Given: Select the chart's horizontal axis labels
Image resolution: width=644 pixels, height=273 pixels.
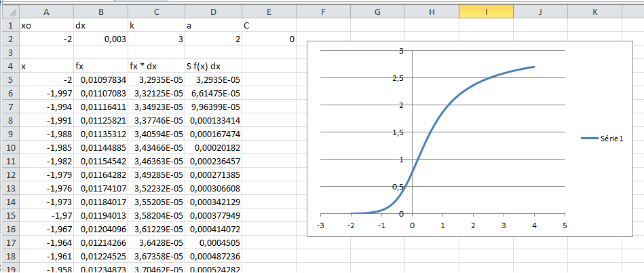Looking at the screenshot, I should 442,225.
